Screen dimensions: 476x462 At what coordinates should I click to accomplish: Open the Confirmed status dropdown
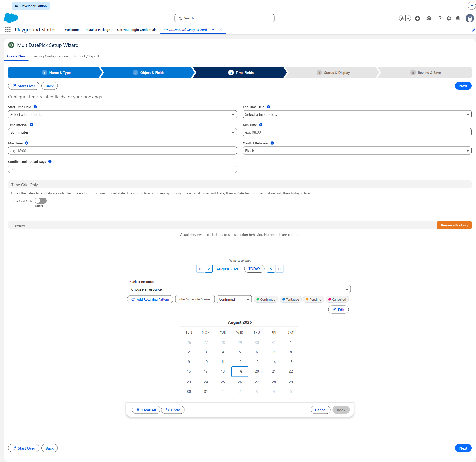click(234, 299)
